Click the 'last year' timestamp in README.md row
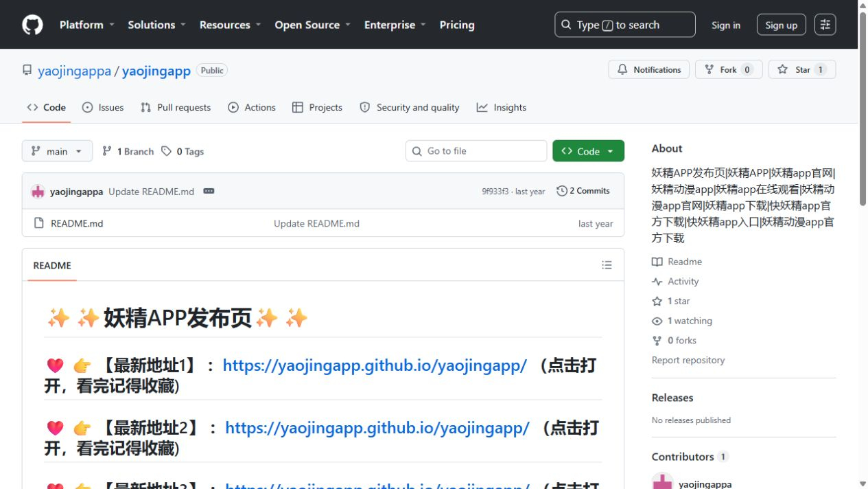Image resolution: width=868 pixels, height=489 pixels. coord(596,223)
